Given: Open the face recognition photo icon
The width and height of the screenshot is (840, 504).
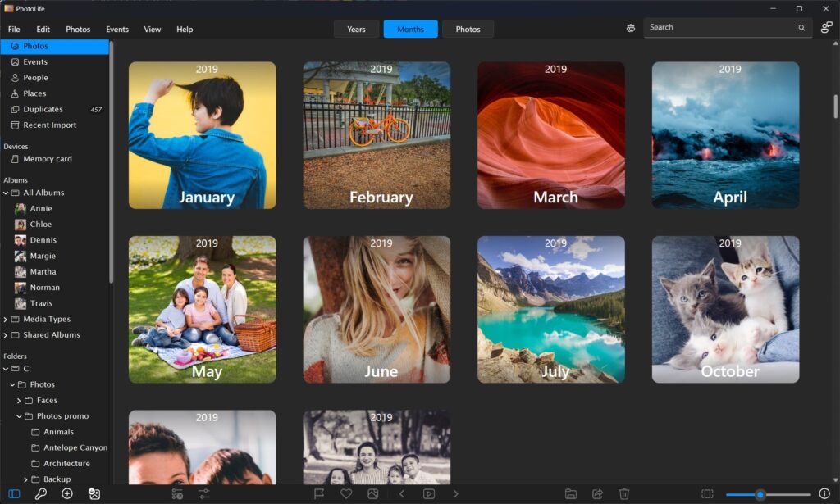Looking at the screenshot, I should click(x=94, y=494).
